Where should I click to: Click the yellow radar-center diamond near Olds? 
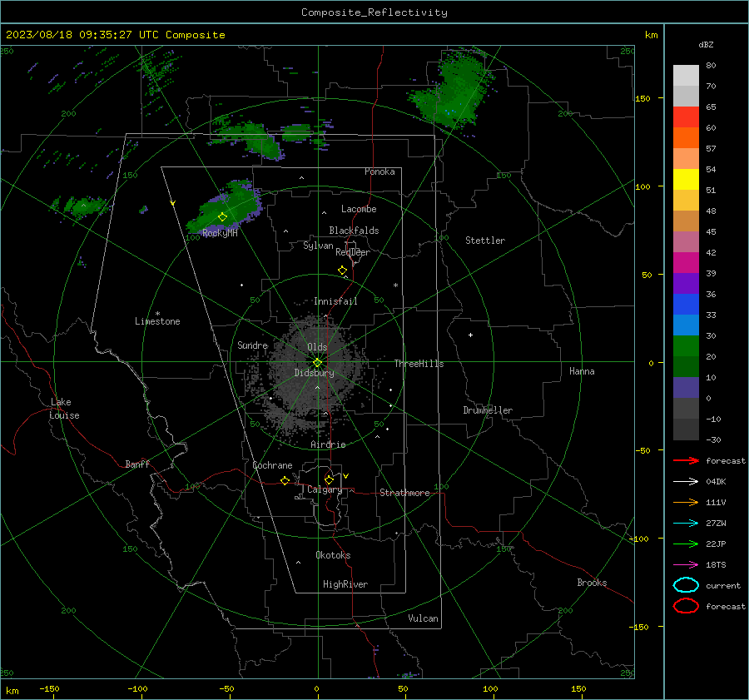tap(318, 363)
